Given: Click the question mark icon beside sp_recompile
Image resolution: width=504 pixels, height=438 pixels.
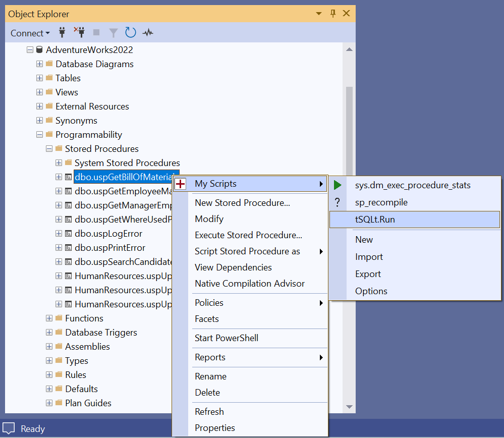Looking at the screenshot, I should (338, 202).
